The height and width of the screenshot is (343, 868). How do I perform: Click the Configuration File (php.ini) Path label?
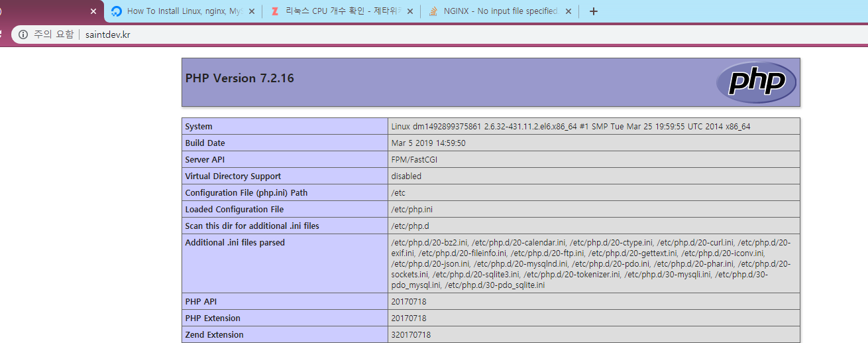[246, 193]
